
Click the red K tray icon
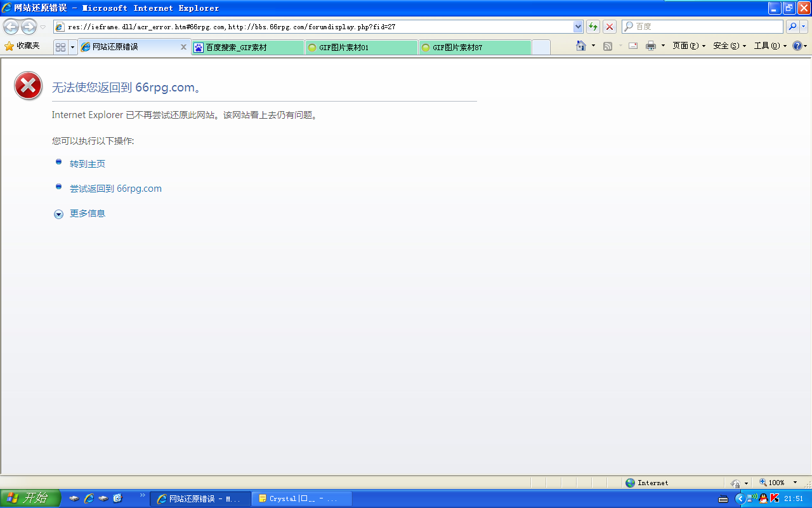click(774, 498)
